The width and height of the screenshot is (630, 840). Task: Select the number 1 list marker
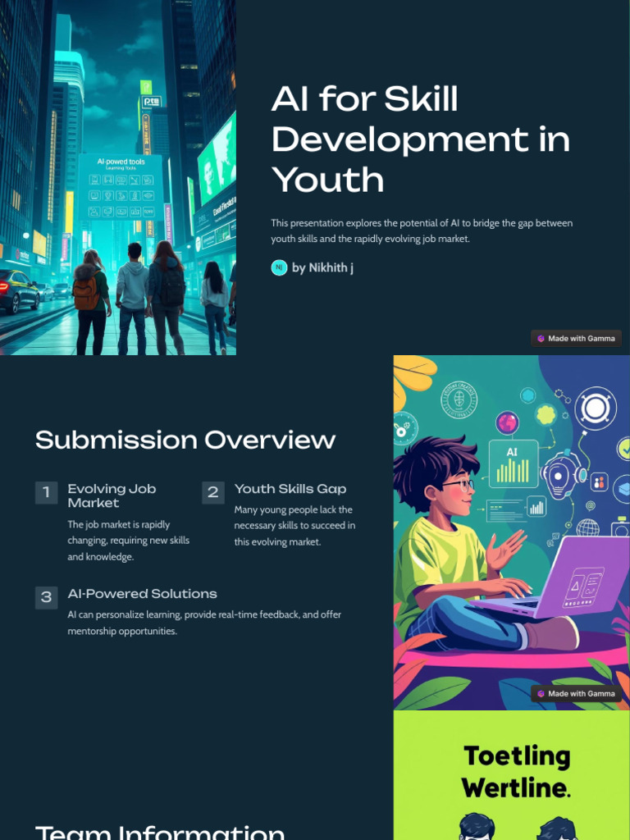(46, 492)
